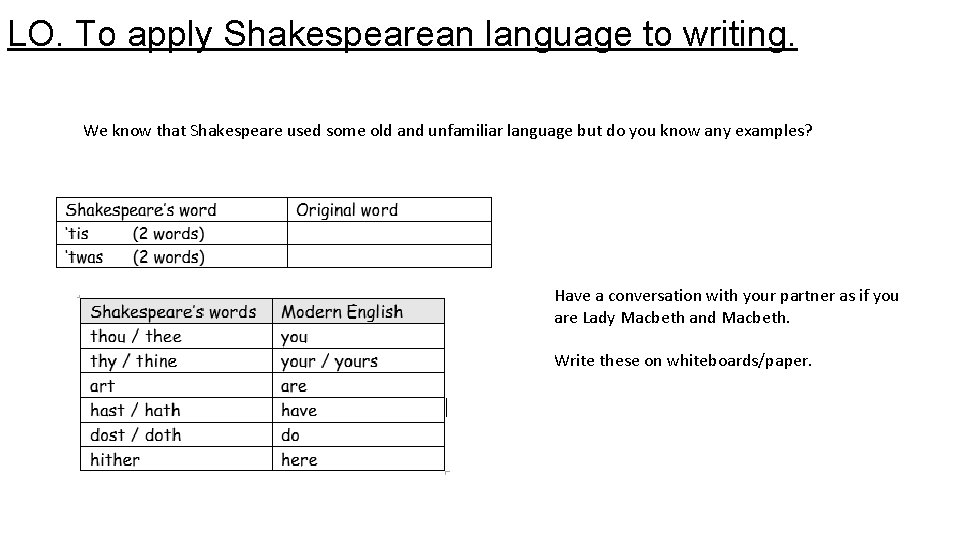The height and width of the screenshot is (540, 960).
Task: Select the "Shakespeare's words" header cell
Action: 176,312
